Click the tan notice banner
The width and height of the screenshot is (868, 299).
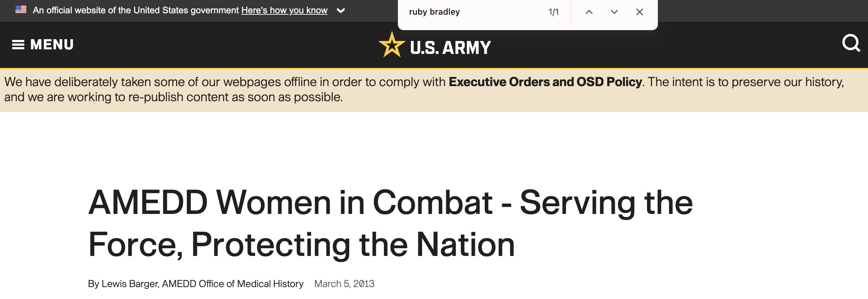point(434,90)
